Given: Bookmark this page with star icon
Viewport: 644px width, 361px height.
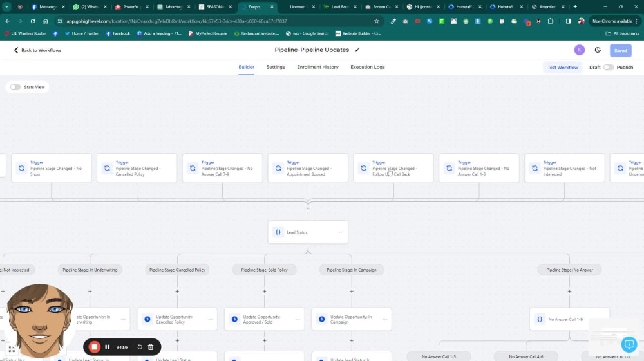Looking at the screenshot, I should coord(377,21).
